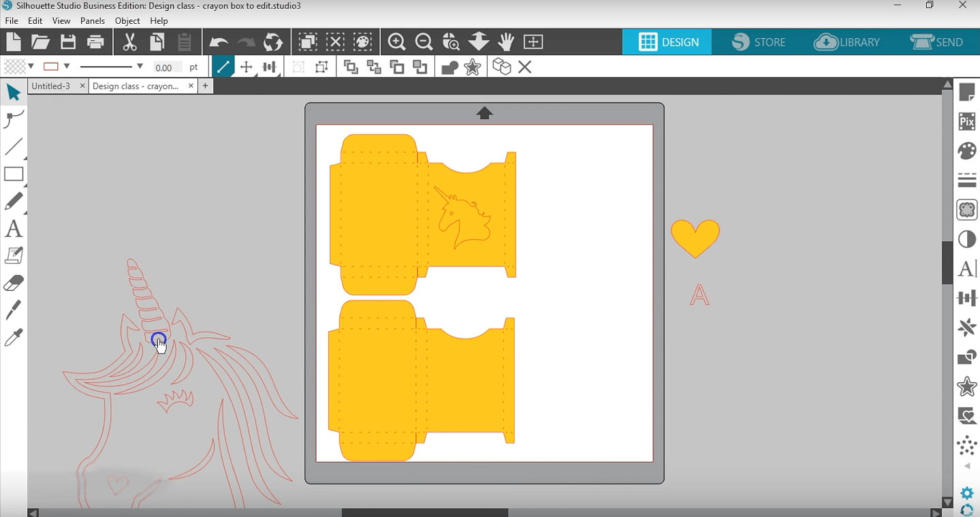Screen dimensions: 980x517
Task: Click the line thickness pt field
Action: [168, 67]
